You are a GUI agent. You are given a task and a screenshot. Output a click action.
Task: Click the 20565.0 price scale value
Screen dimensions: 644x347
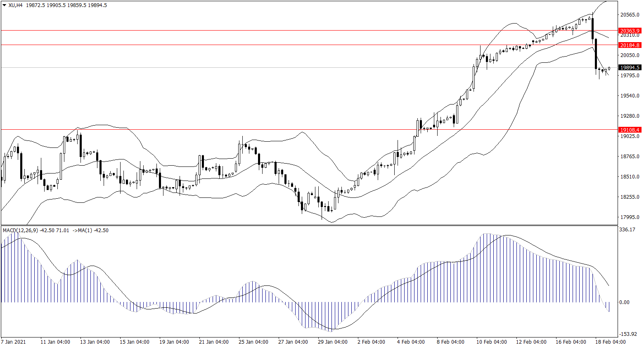[x=630, y=15]
